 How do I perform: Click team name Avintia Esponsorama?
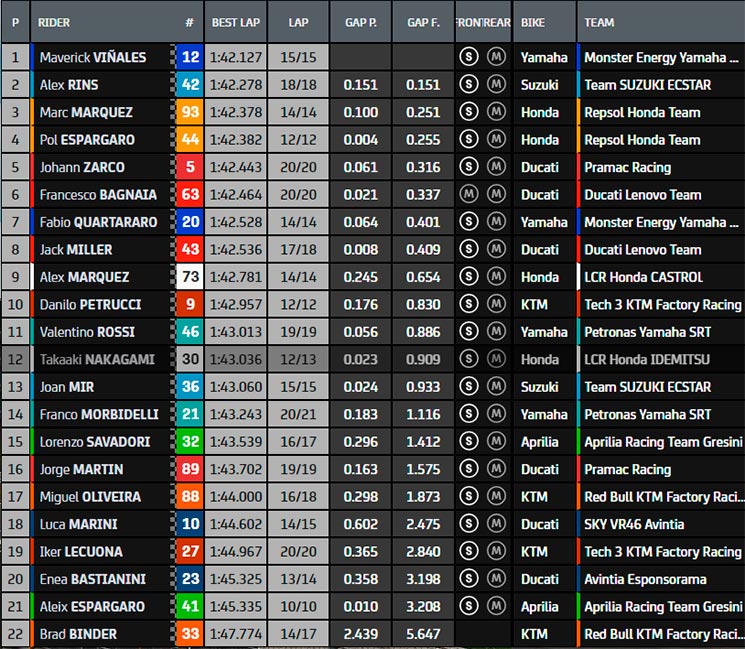pos(645,579)
